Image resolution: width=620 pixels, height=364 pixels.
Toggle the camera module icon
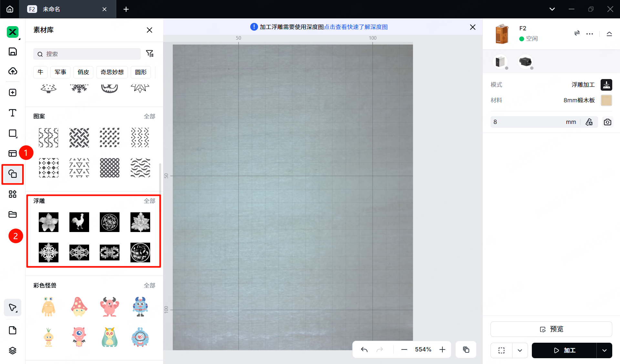pos(525,62)
